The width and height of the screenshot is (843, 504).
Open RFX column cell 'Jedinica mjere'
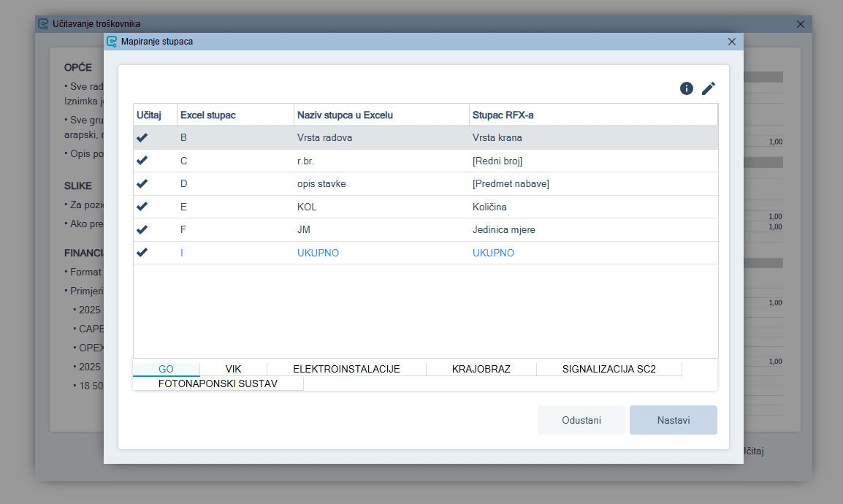click(x=504, y=230)
